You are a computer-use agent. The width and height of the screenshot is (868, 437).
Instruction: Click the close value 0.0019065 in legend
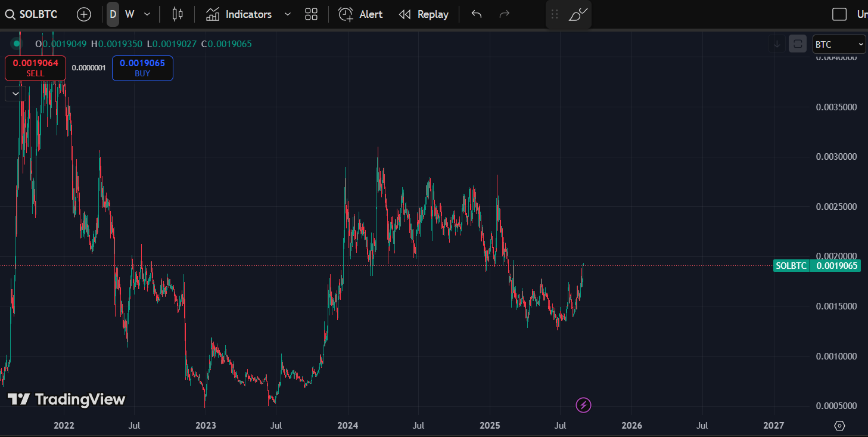click(x=230, y=44)
